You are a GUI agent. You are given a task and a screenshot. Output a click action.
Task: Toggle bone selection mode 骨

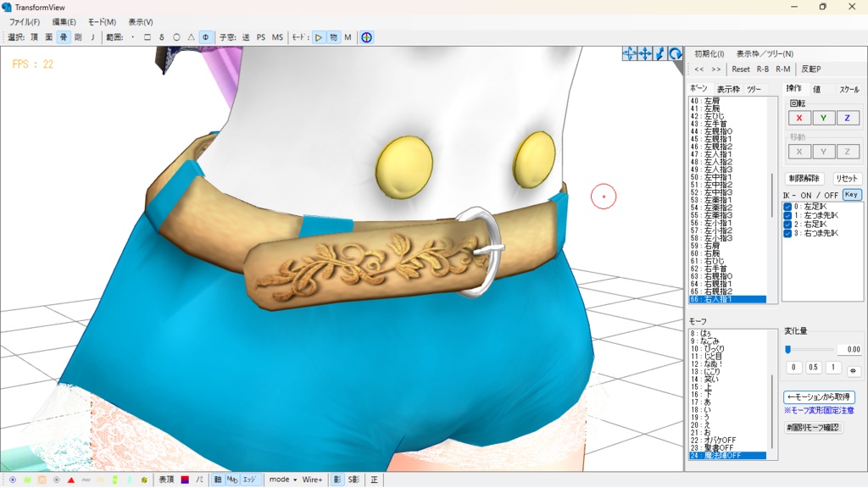coord(64,37)
